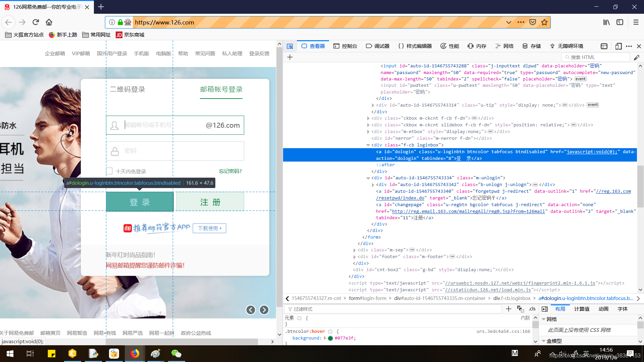
Task: Activate element picker tool in devtools
Action: coord(290,46)
